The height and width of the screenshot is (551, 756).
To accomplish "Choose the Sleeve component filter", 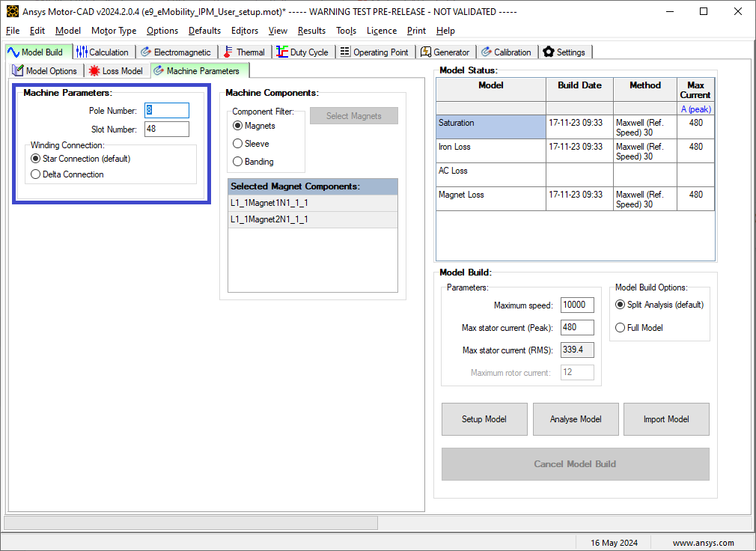I will [237, 144].
